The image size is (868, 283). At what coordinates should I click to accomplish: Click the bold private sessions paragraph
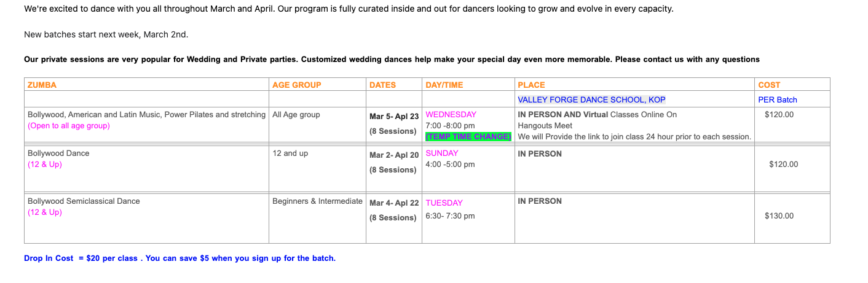point(391,60)
